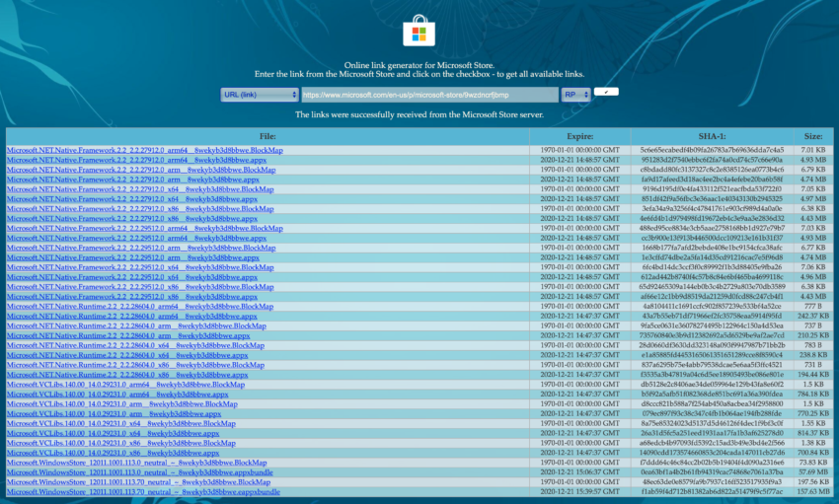Download VCLibs 14.0.29231.0 x86 appx
The image size is (839, 504).
(x=113, y=453)
